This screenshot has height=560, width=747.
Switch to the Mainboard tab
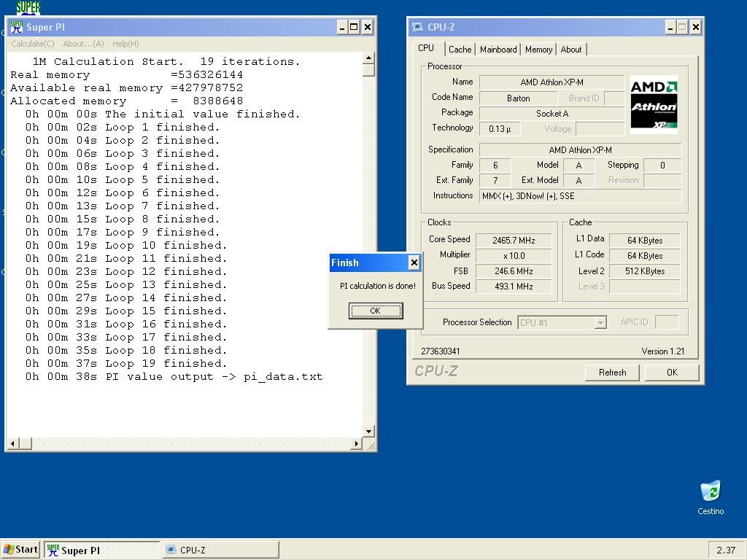click(498, 50)
